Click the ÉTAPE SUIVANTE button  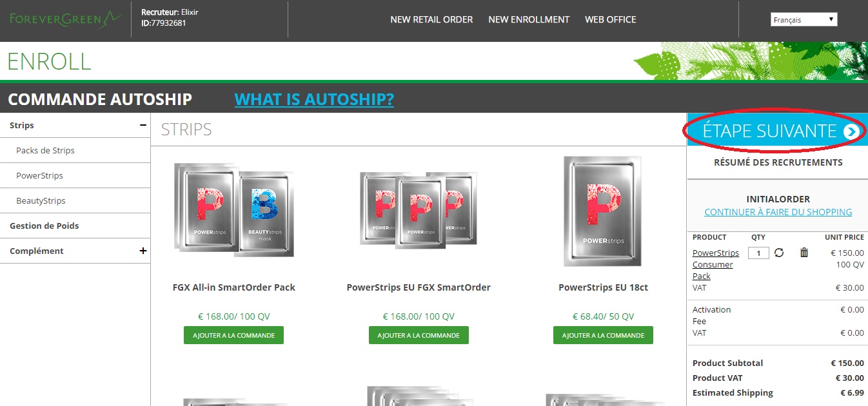point(777,131)
